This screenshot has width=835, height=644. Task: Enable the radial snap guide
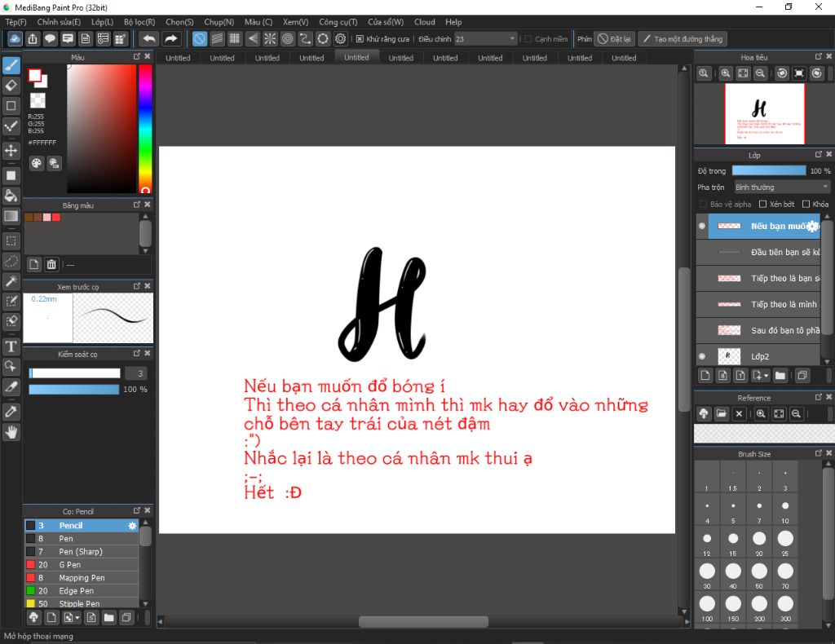tap(270, 39)
